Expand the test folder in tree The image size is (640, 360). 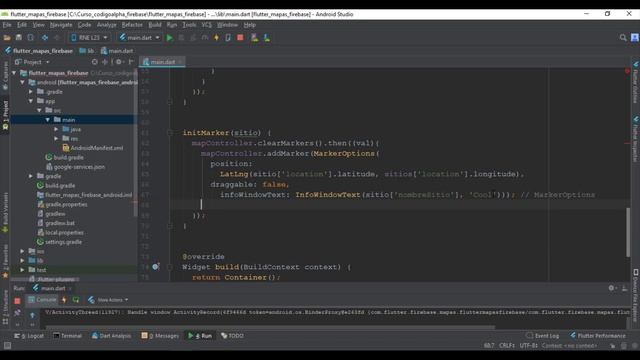point(22,270)
